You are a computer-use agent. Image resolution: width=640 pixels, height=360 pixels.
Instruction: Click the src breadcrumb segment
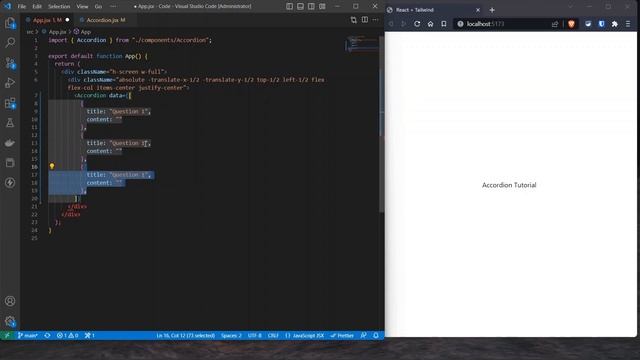(30, 31)
